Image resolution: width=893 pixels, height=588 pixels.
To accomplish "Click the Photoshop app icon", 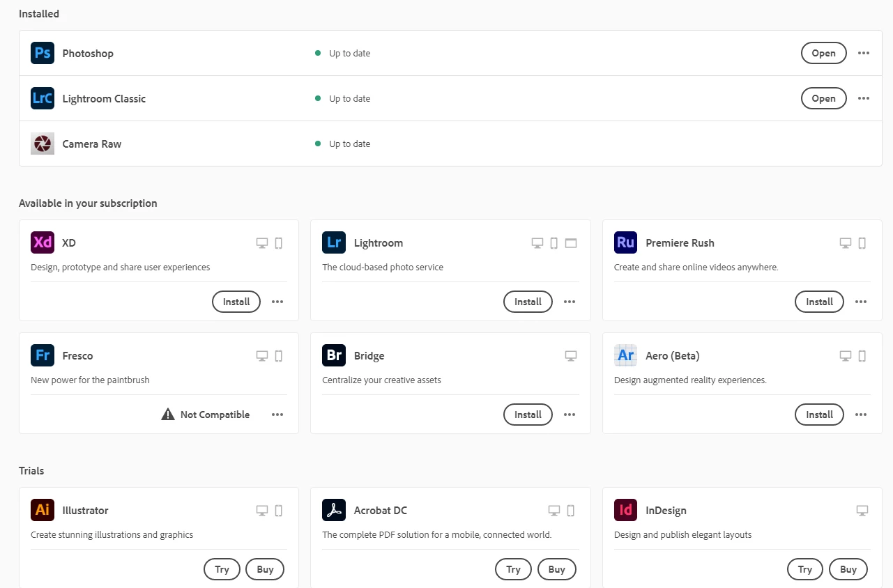I will click(x=43, y=53).
